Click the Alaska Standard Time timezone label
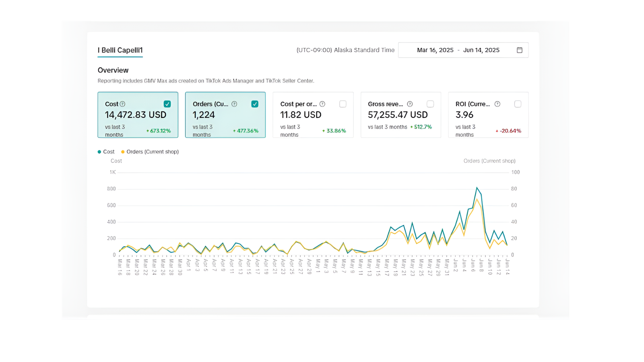This screenshot has height=362, width=644. click(345, 50)
